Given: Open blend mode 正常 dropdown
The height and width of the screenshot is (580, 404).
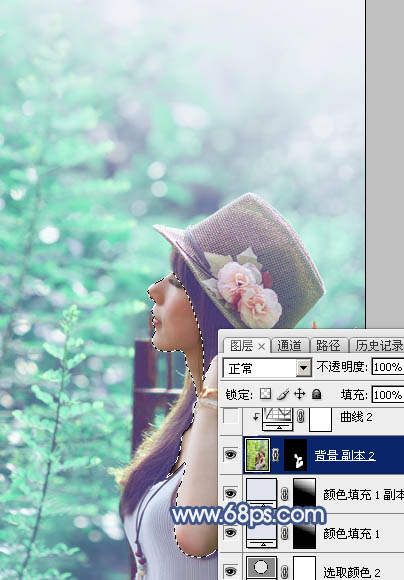Looking at the screenshot, I should coord(304,368).
